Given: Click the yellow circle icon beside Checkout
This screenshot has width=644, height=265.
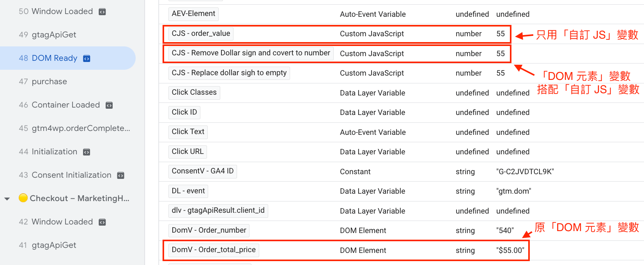Looking at the screenshot, I should point(23,198).
